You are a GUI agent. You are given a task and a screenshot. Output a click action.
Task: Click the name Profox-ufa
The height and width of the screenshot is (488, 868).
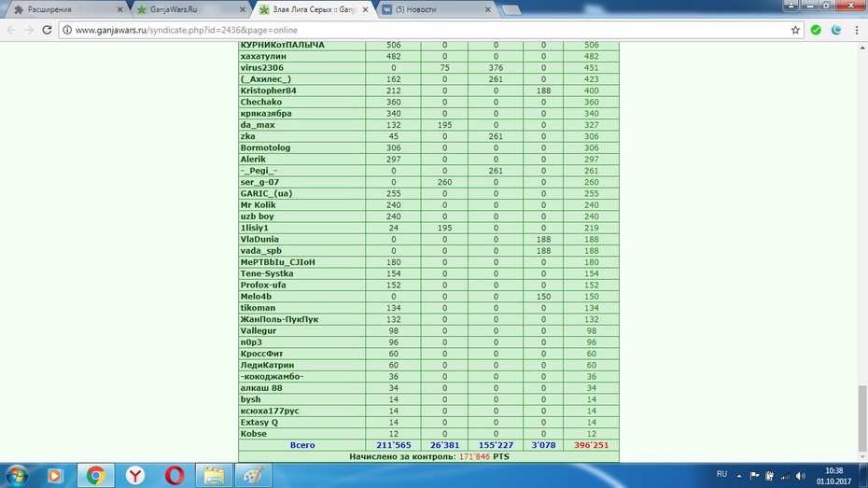tap(263, 285)
